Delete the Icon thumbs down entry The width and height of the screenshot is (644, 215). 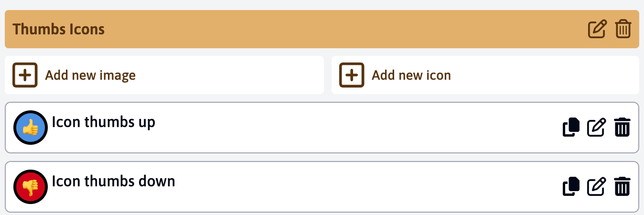pyautogui.click(x=622, y=186)
